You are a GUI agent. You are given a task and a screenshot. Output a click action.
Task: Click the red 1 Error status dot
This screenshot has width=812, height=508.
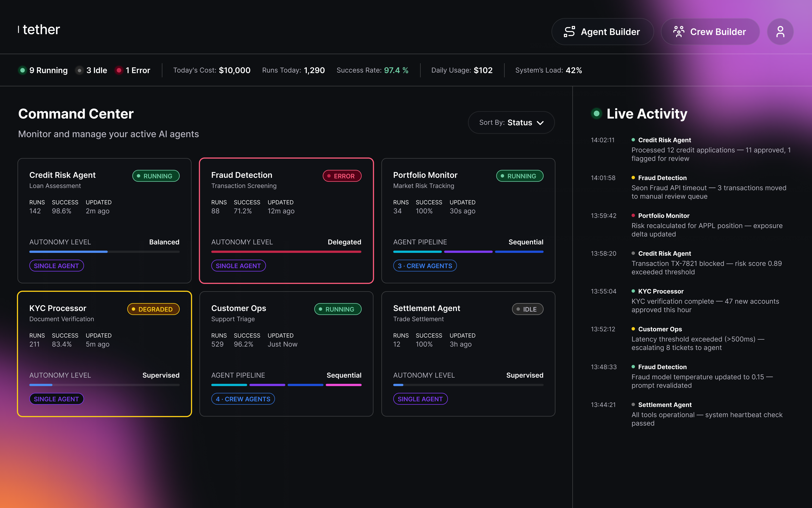point(119,70)
